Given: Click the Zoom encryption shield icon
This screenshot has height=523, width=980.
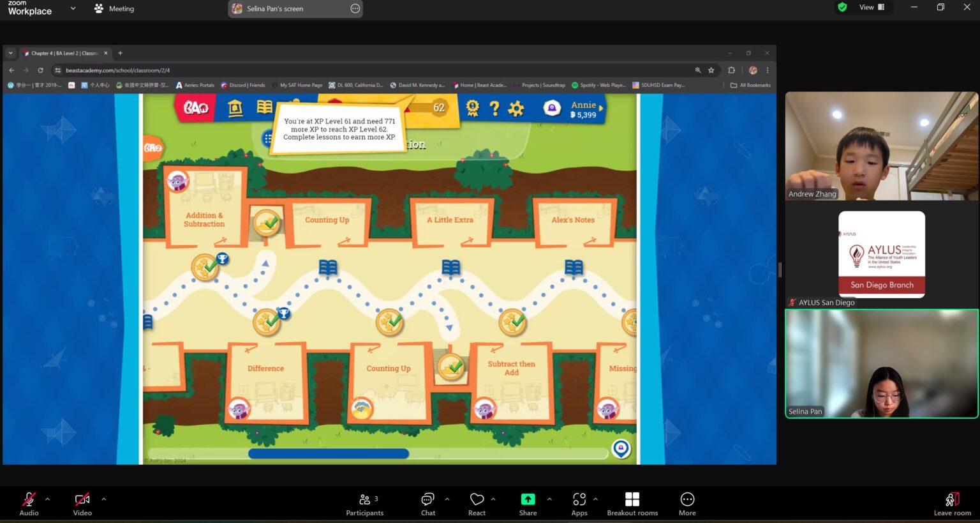Looking at the screenshot, I should (842, 8).
